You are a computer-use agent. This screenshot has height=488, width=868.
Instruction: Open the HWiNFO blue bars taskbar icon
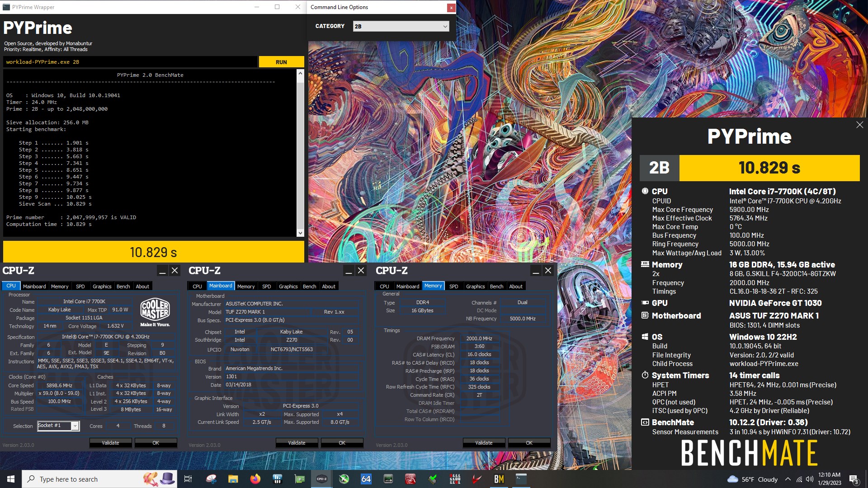[278, 479]
